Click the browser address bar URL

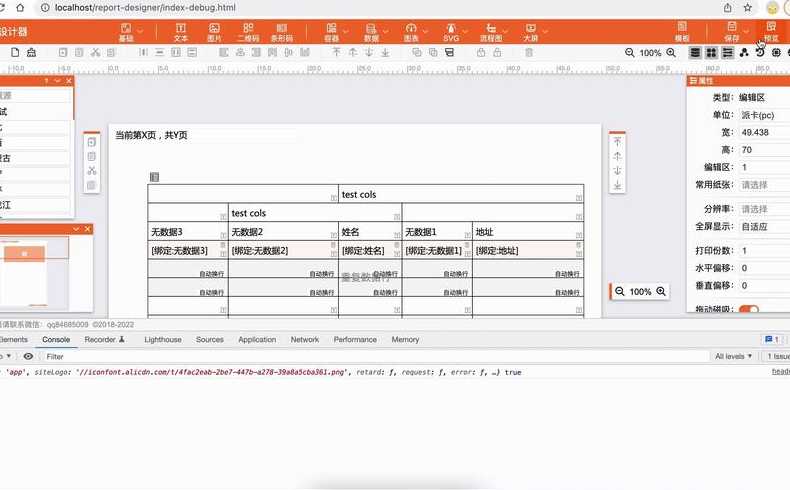pos(145,8)
